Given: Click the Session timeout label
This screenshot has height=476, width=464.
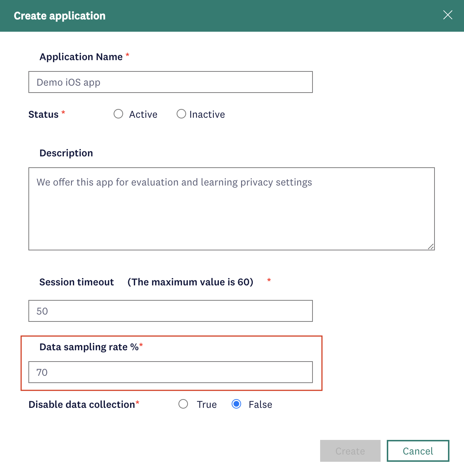Looking at the screenshot, I should pyautogui.click(x=76, y=282).
